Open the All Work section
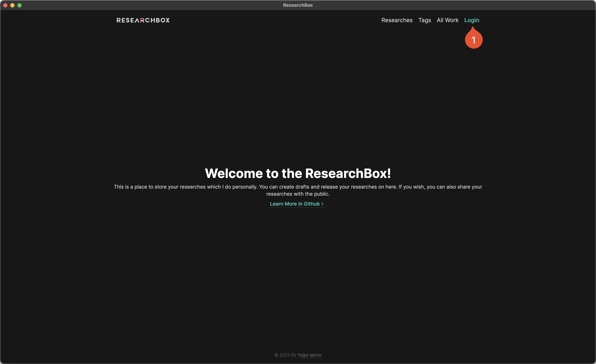The height and width of the screenshot is (364, 596). [448, 20]
